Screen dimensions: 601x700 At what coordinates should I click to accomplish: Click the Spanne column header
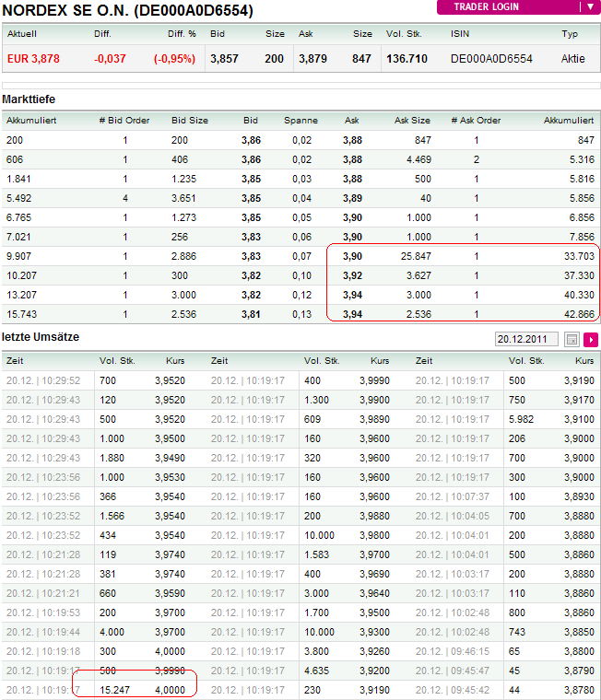click(300, 120)
